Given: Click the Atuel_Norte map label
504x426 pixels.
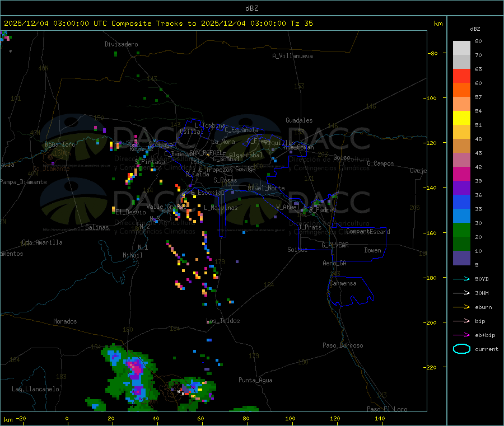Looking at the screenshot, I should tap(266, 188).
